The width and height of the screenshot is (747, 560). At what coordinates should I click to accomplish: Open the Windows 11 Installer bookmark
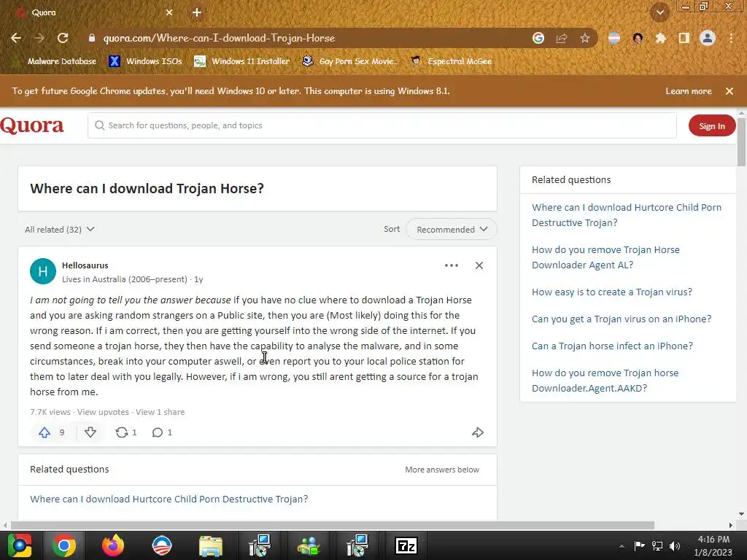click(242, 61)
